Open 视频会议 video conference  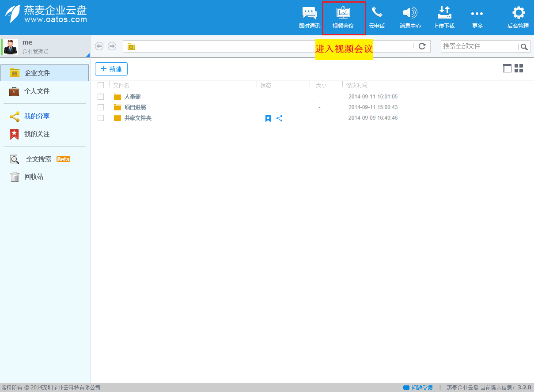(343, 18)
